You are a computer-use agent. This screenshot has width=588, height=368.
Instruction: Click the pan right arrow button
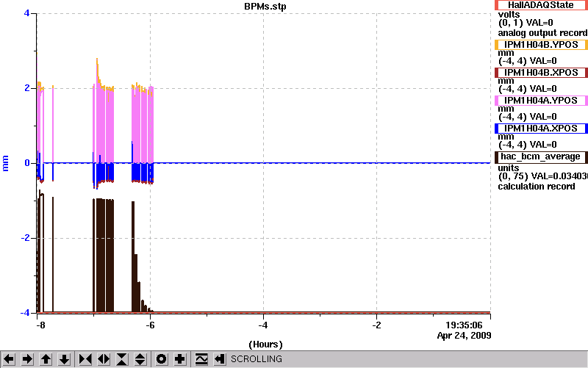coord(27,359)
